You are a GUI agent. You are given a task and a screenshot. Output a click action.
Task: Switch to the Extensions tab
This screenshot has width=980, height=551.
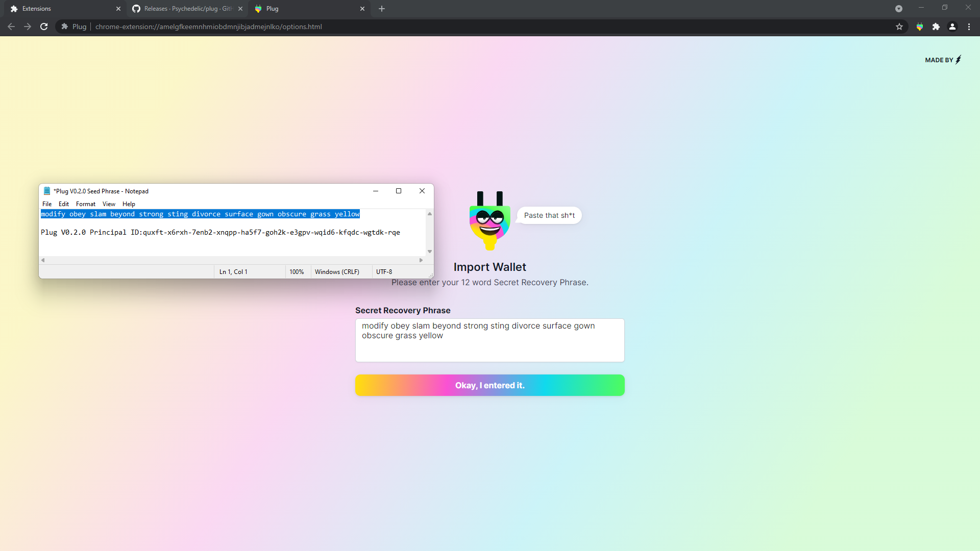pyautogui.click(x=64, y=9)
